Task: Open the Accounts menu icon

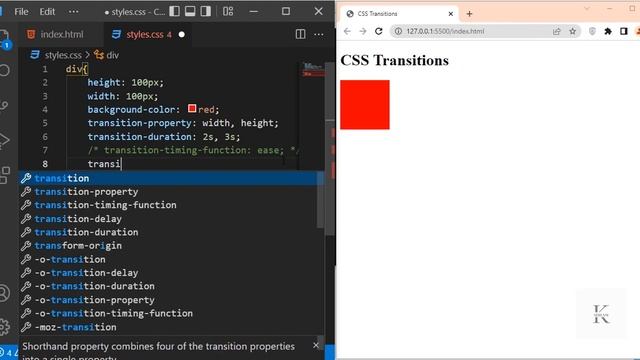Action: tap(4, 293)
